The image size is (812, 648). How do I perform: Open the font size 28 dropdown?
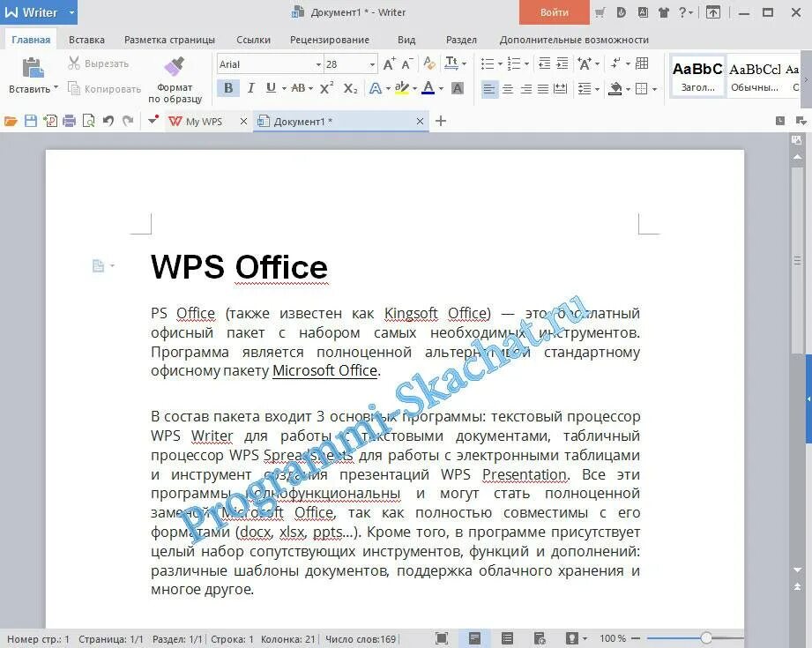tap(370, 63)
